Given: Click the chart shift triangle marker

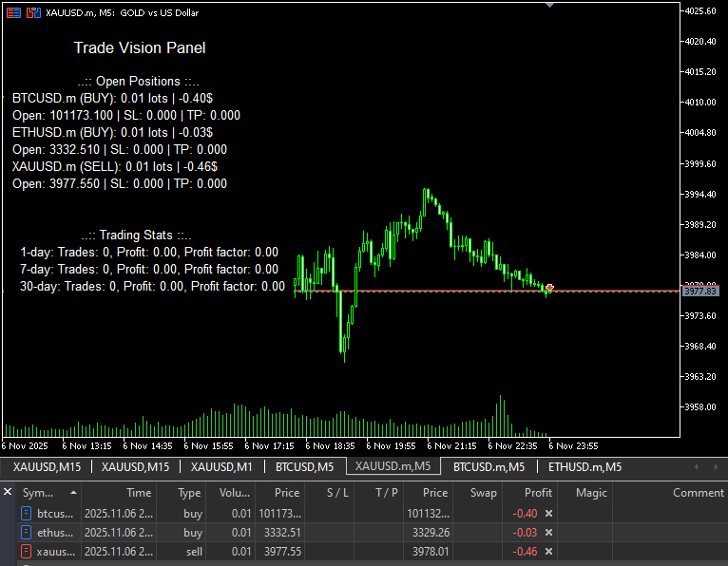Looking at the screenshot, I should (x=549, y=5).
